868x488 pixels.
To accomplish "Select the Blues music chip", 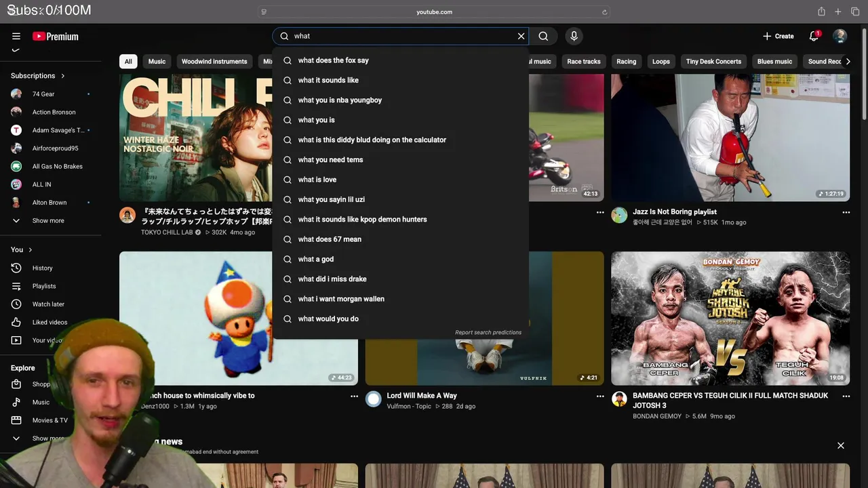I will point(774,62).
